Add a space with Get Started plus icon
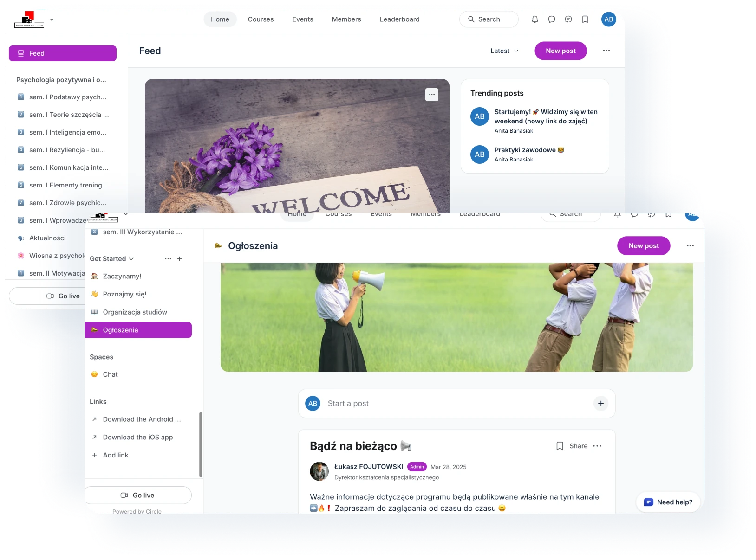Screen dimensions: 756x560 (180, 259)
